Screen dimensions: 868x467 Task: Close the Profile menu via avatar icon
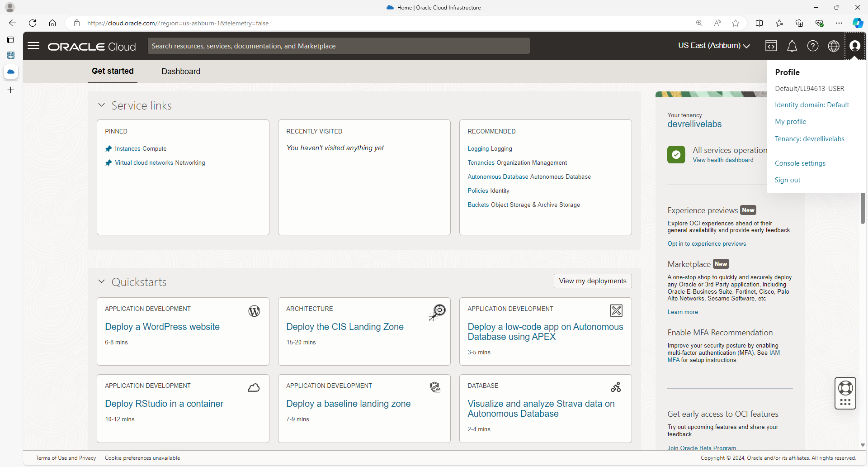click(x=854, y=46)
